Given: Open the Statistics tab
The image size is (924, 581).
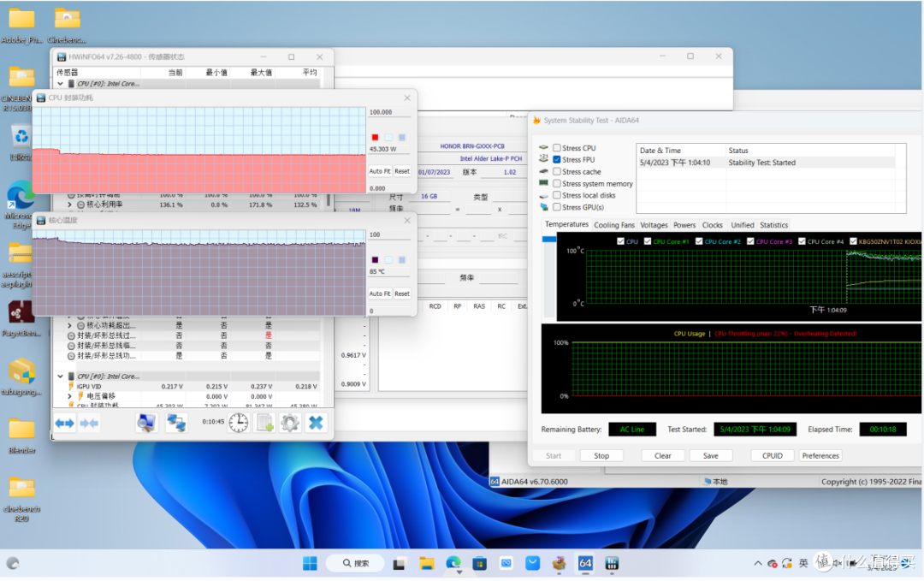Looking at the screenshot, I should (x=773, y=225).
